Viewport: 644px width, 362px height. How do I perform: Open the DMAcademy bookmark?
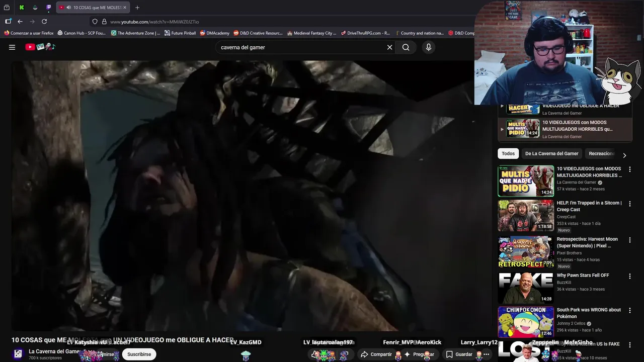point(215,33)
